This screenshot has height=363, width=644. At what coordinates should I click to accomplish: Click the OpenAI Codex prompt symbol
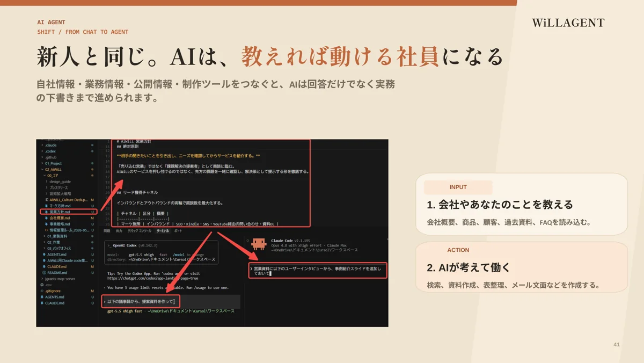pyautogui.click(x=109, y=245)
